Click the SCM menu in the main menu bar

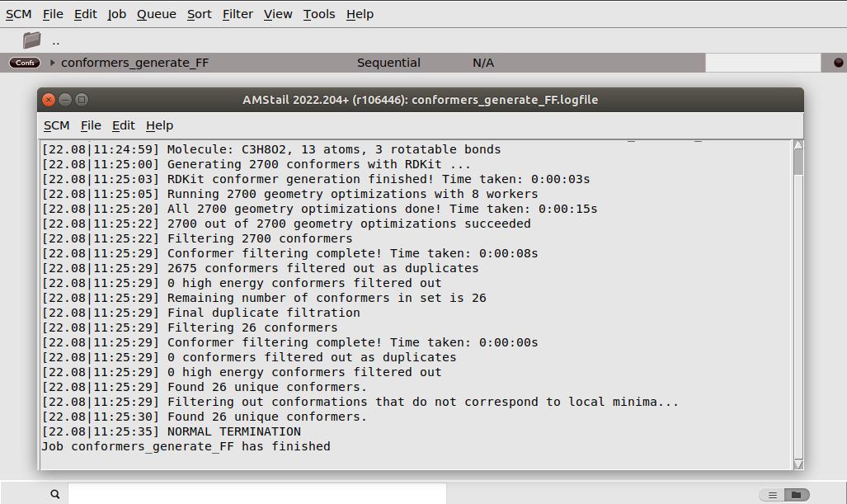pos(18,14)
